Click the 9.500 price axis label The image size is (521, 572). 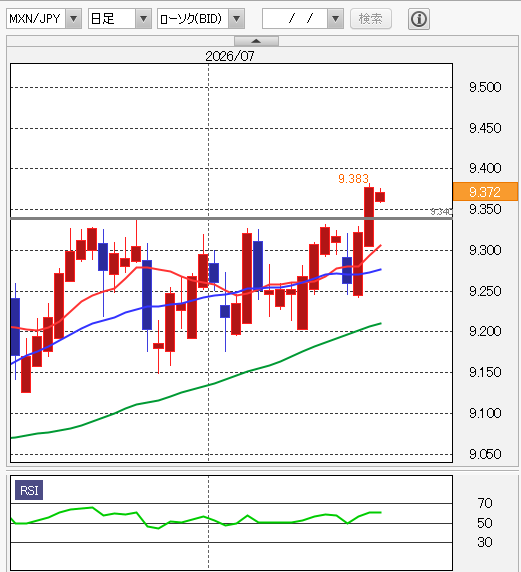[485, 87]
